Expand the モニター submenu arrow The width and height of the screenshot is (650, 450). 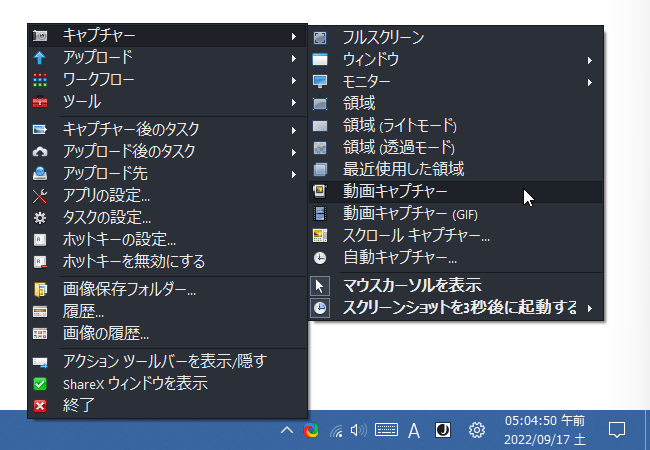[x=589, y=82]
